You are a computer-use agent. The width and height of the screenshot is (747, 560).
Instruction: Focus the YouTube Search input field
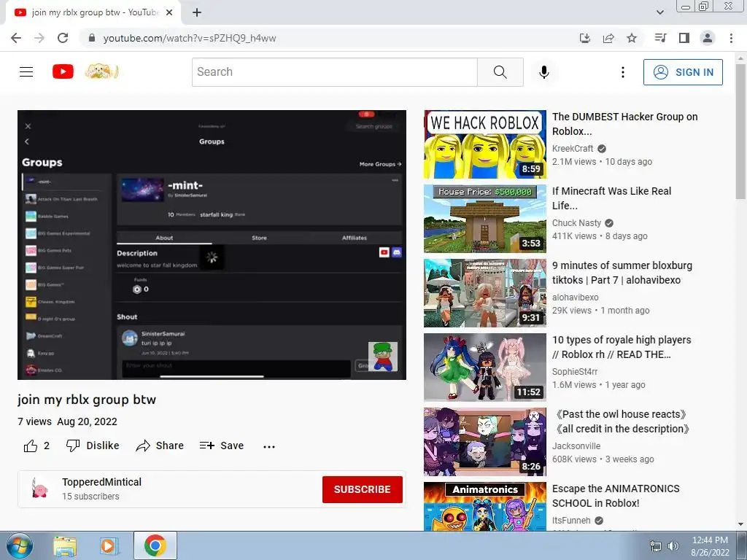point(334,72)
